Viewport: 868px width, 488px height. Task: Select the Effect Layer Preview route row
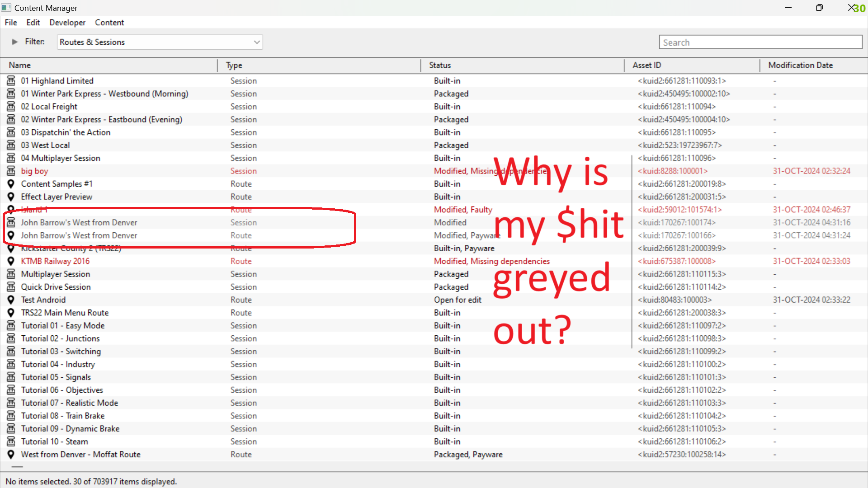click(57, 197)
